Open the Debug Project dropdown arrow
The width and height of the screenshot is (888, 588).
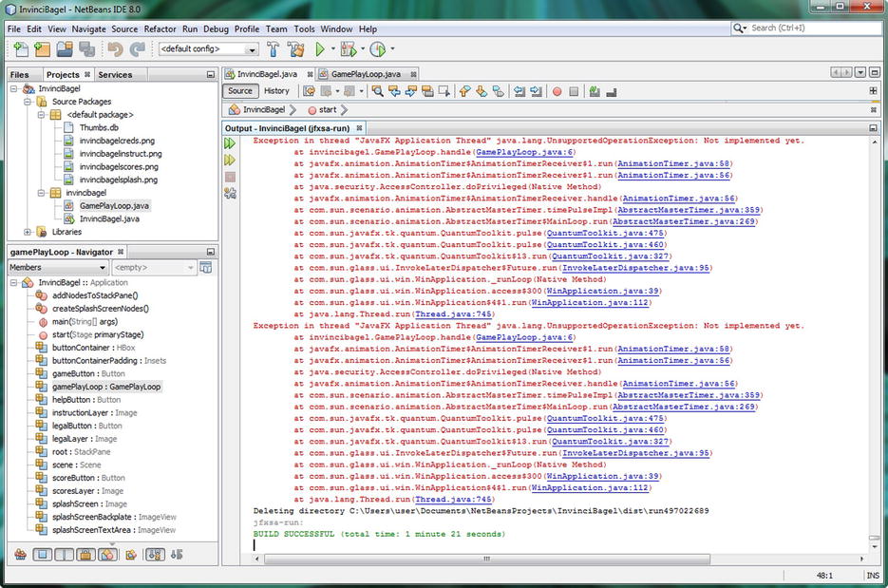pyautogui.click(x=363, y=49)
